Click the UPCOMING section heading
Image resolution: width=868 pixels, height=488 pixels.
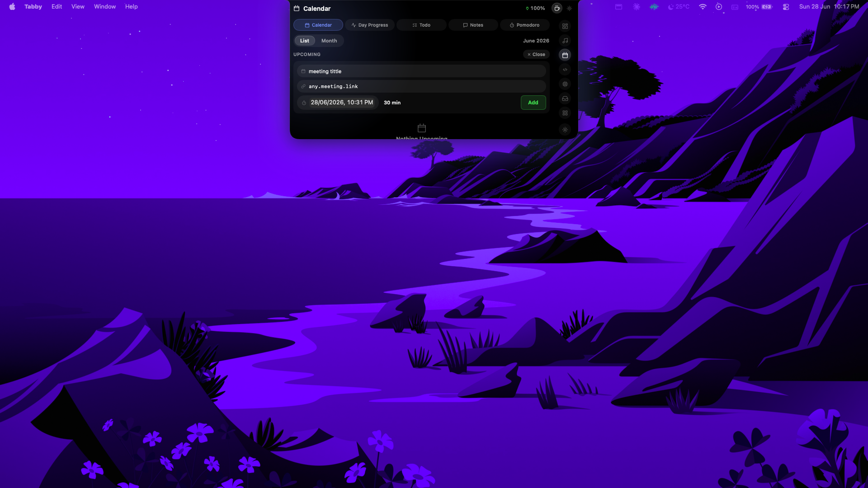point(307,54)
